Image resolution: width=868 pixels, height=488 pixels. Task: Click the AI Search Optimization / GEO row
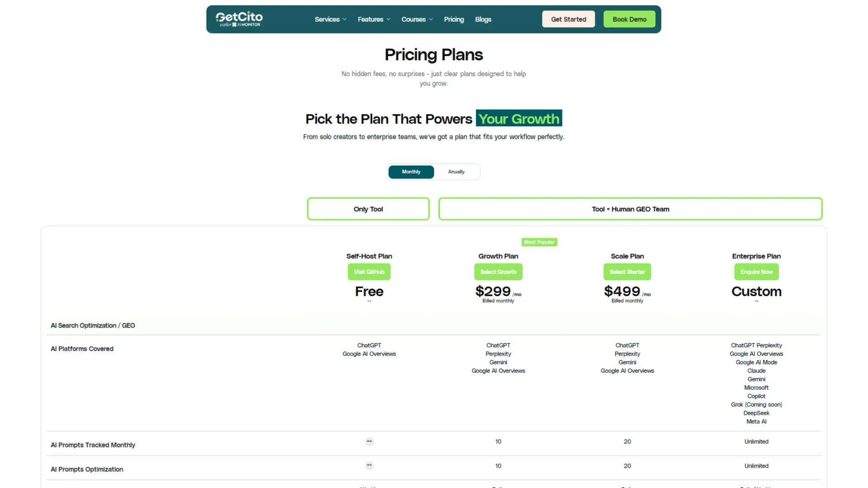[x=93, y=325]
